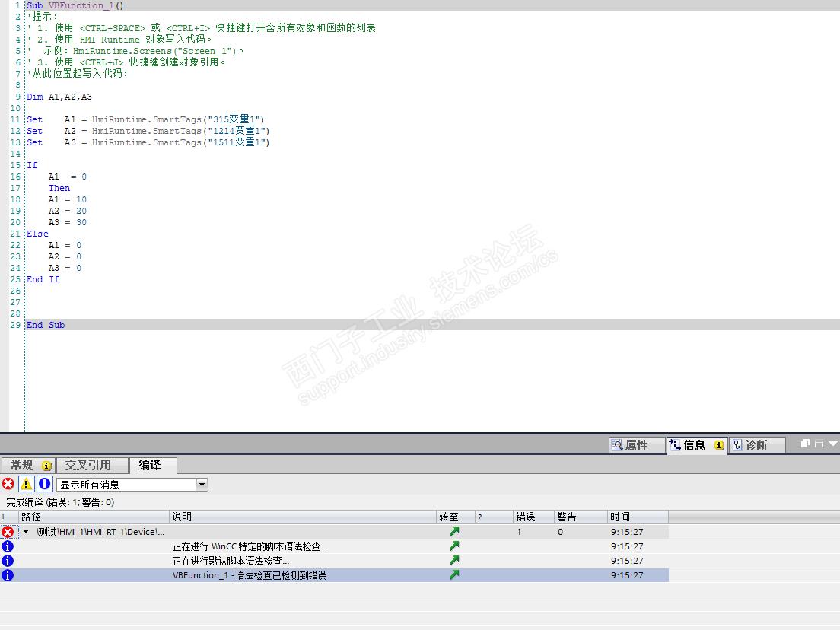Click the 时间 column header

[x=638, y=517]
